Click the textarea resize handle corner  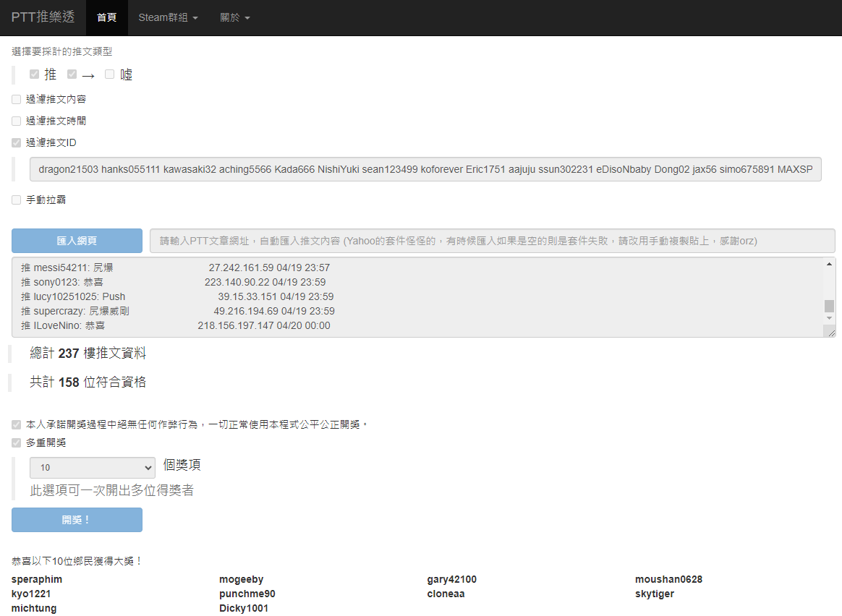click(831, 333)
